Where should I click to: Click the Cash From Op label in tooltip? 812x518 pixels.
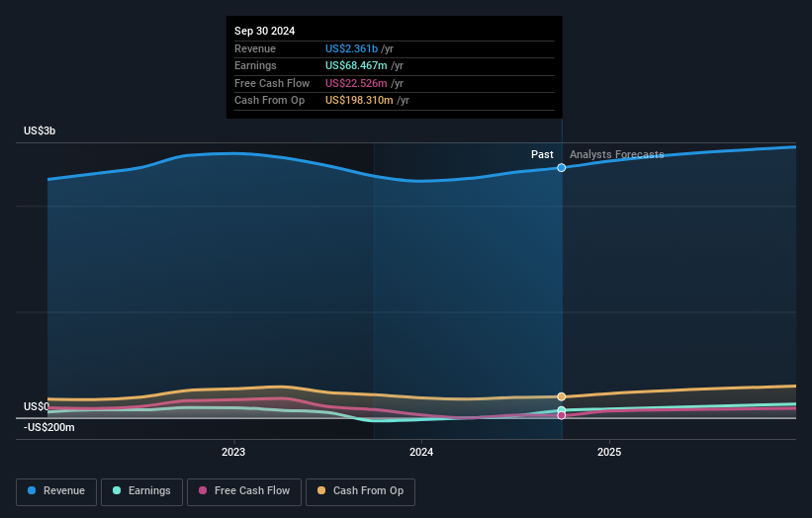click(x=269, y=101)
